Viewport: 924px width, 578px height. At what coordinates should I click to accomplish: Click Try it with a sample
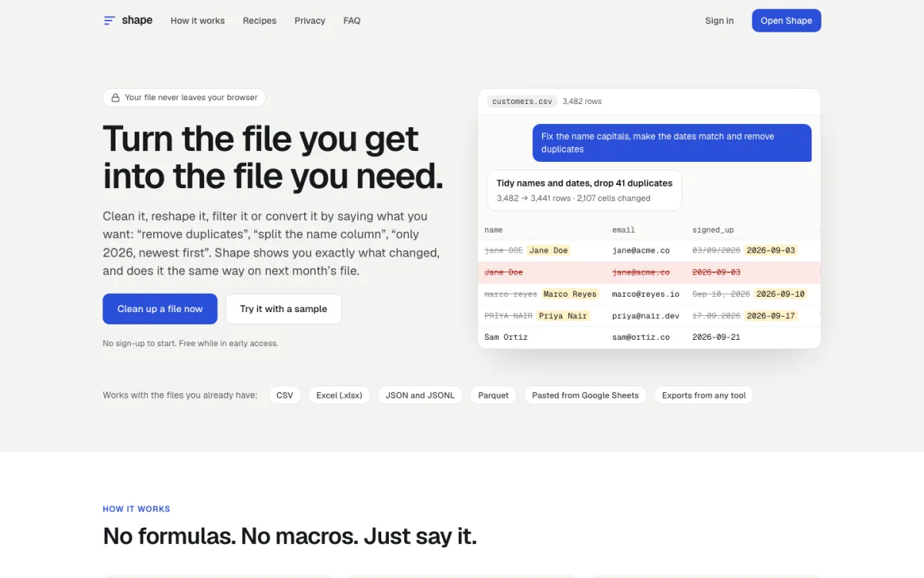pyautogui.click(x=283, y=309)
